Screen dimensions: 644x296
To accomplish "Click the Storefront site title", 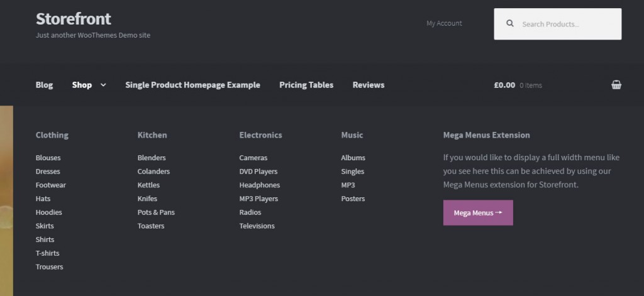I will [x=74, y=18].
